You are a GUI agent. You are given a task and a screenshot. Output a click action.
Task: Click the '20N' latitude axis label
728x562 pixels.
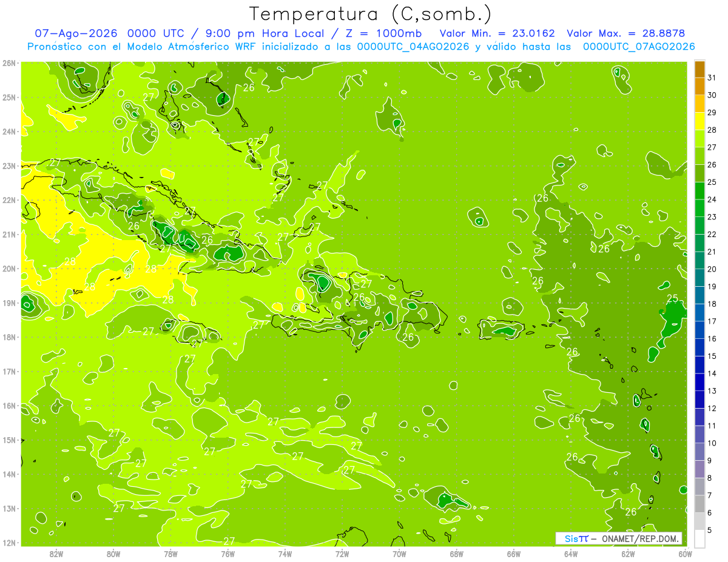click(9, 269)
